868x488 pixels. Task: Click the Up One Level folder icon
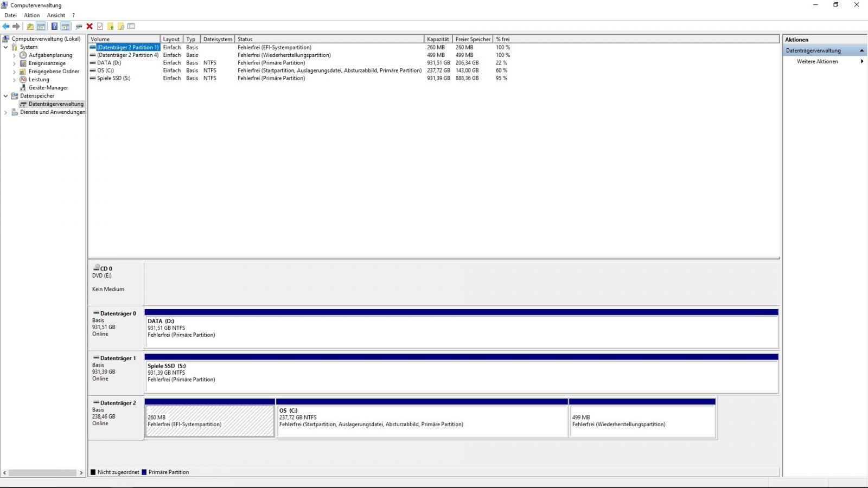click(x=30, y=26)
